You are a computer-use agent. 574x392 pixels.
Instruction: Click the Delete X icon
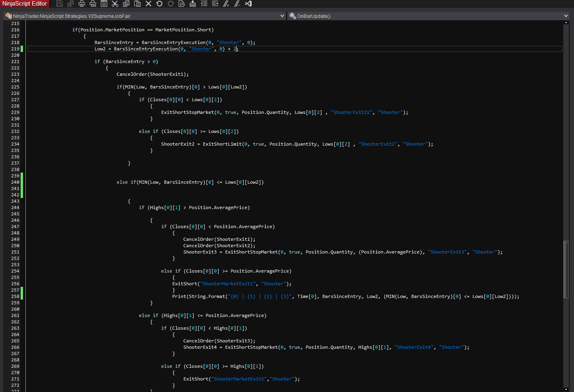[x=148, y=4]
